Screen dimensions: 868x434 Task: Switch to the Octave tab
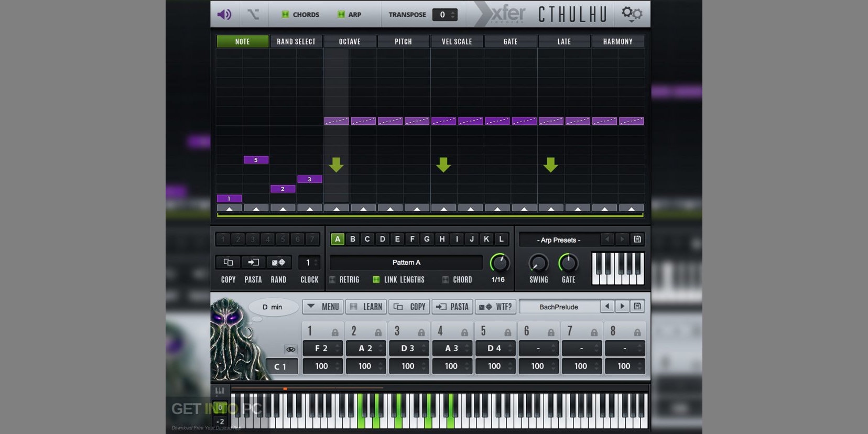(350, 41)
